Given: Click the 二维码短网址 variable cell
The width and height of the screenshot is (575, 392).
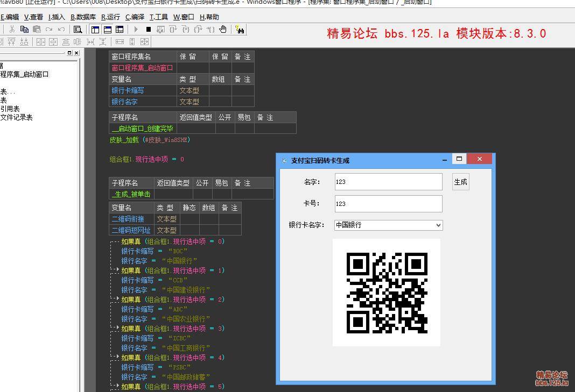Looking at the screenshot, I should point(131,231).
